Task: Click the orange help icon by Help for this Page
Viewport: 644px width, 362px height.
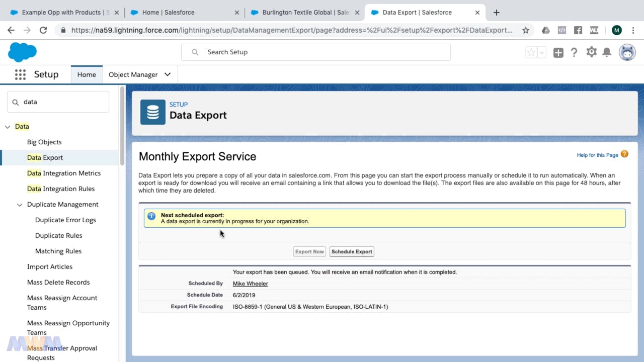Action: [624, 154]
